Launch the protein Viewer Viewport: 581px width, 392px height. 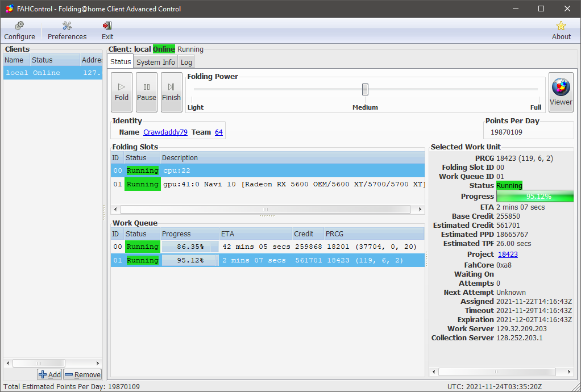561,92
